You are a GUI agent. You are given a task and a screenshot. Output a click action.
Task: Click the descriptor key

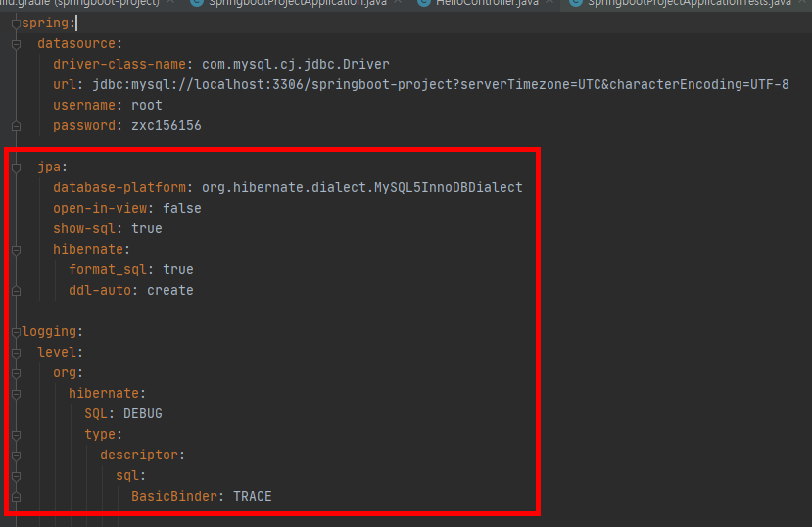139,455
